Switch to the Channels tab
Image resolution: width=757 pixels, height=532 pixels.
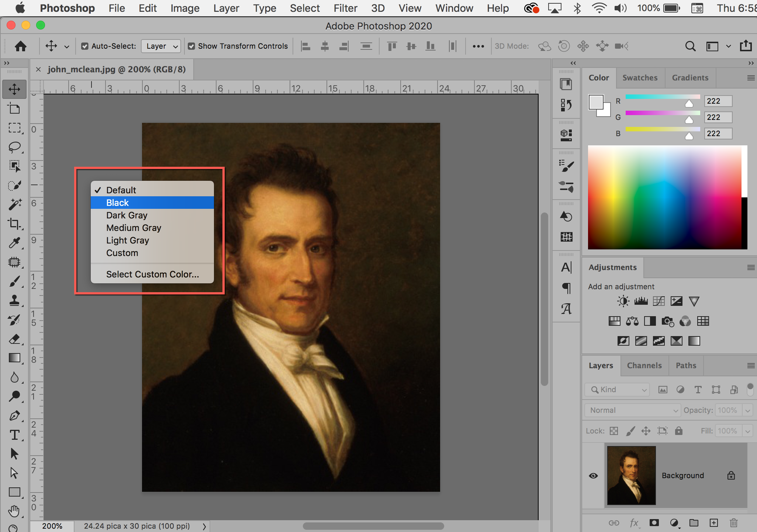pyautogui.click(x=644, y=365)
